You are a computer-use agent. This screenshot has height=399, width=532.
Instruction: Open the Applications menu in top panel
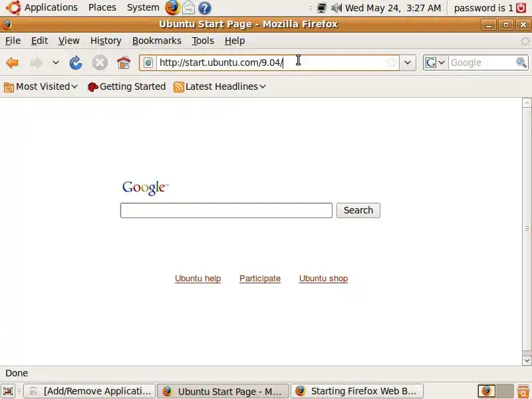tap(42, 7)
